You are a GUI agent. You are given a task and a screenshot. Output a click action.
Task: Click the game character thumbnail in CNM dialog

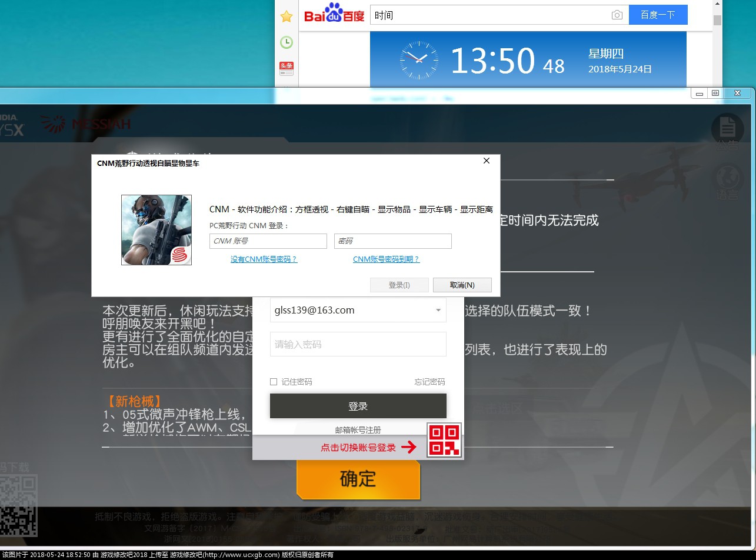point(156,230)
